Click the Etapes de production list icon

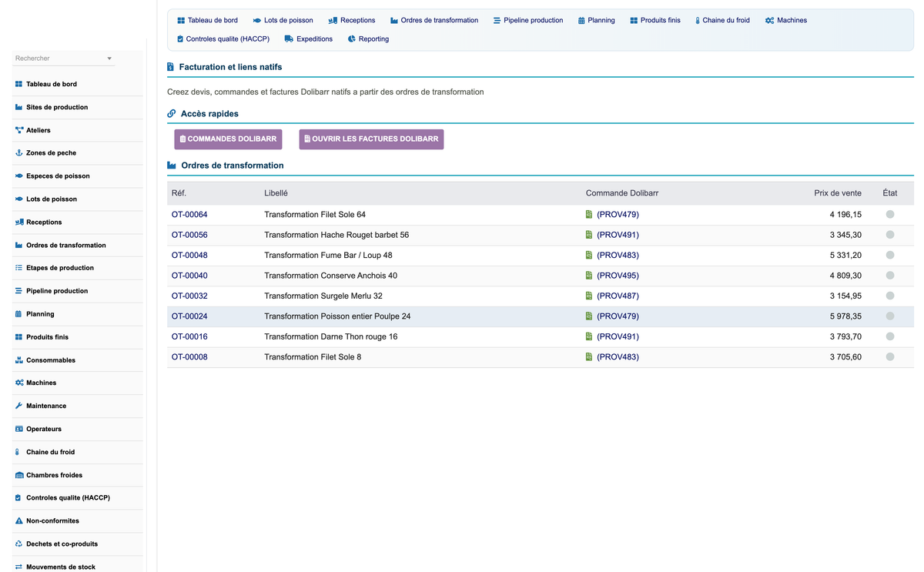(18, 268)
